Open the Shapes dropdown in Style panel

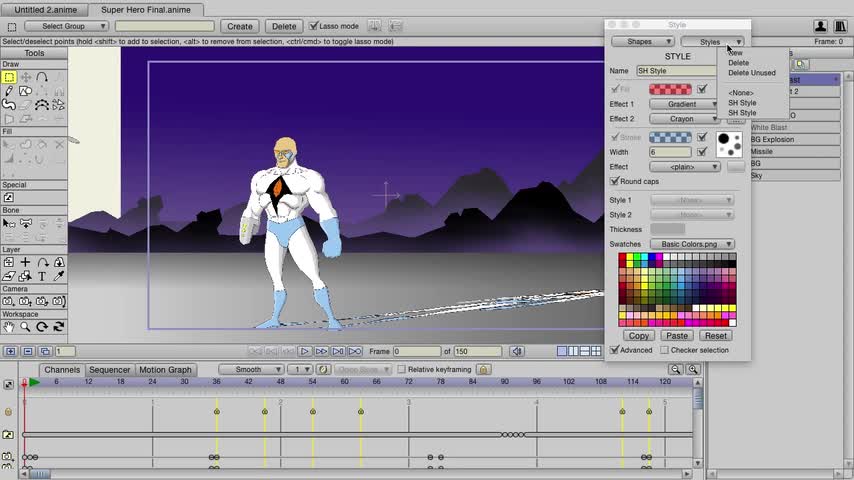[643, 41]
